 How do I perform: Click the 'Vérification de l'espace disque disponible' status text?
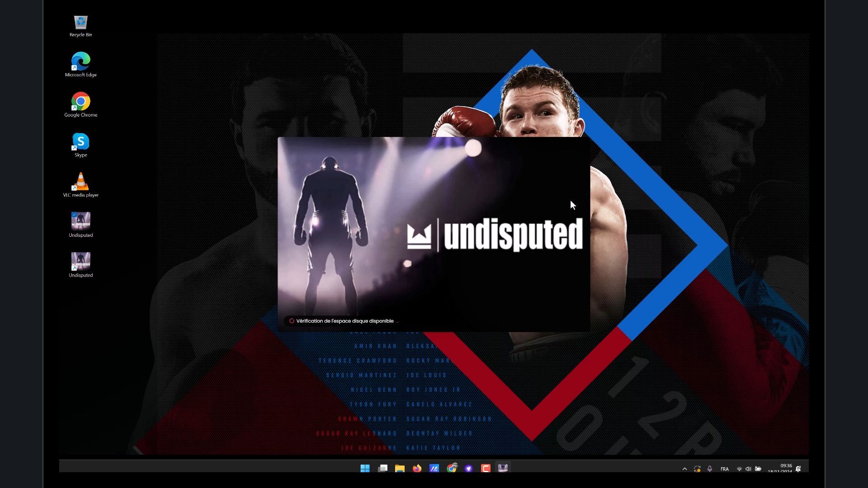click(345, 321)
